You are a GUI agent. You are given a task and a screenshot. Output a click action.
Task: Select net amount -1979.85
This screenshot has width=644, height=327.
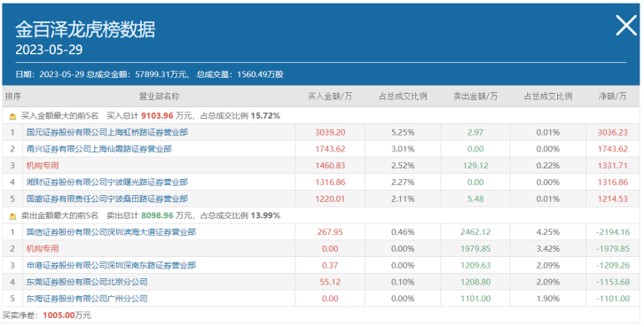tap(612, 249)
